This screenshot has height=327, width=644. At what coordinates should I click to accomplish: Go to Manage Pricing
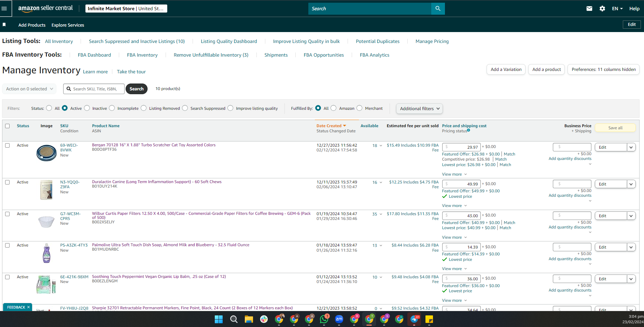[432, 41]
